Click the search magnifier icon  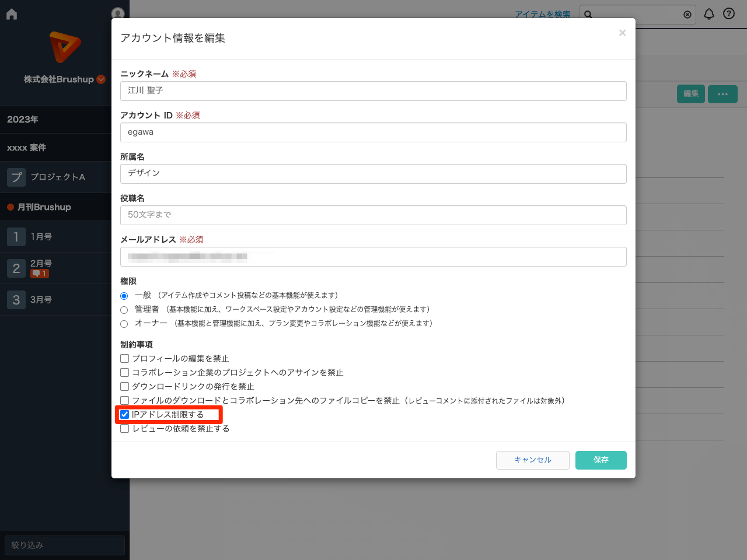click(x=588, y=14)
